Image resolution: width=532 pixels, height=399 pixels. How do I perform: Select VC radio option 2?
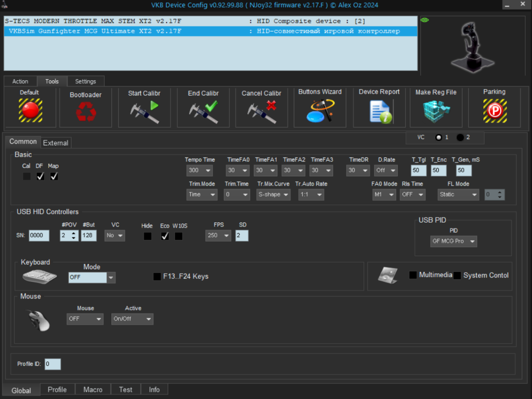460,137
